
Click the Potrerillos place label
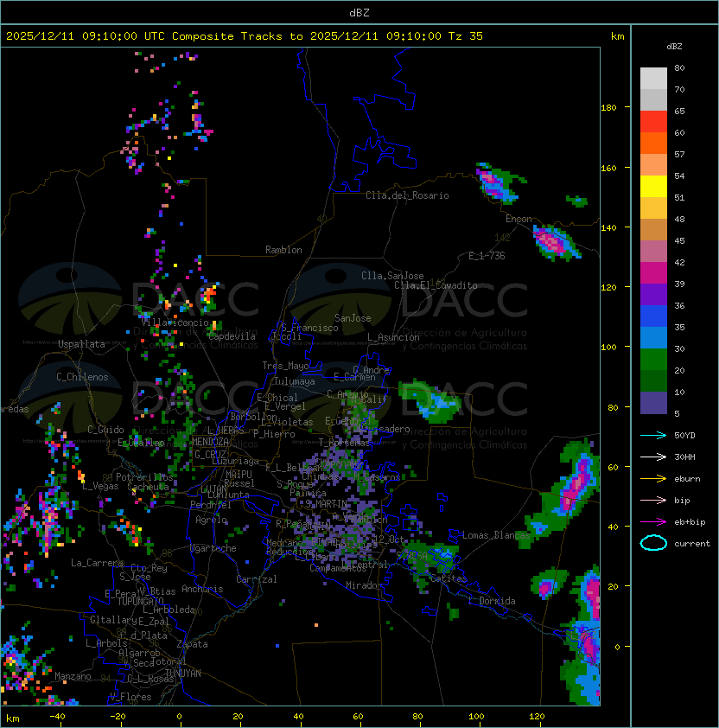tap(144, 476)
